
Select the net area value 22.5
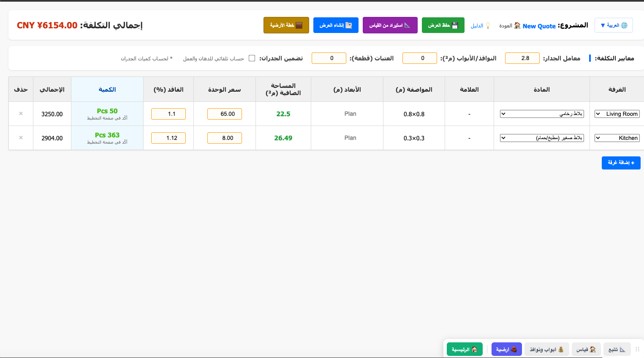point(283,114)
